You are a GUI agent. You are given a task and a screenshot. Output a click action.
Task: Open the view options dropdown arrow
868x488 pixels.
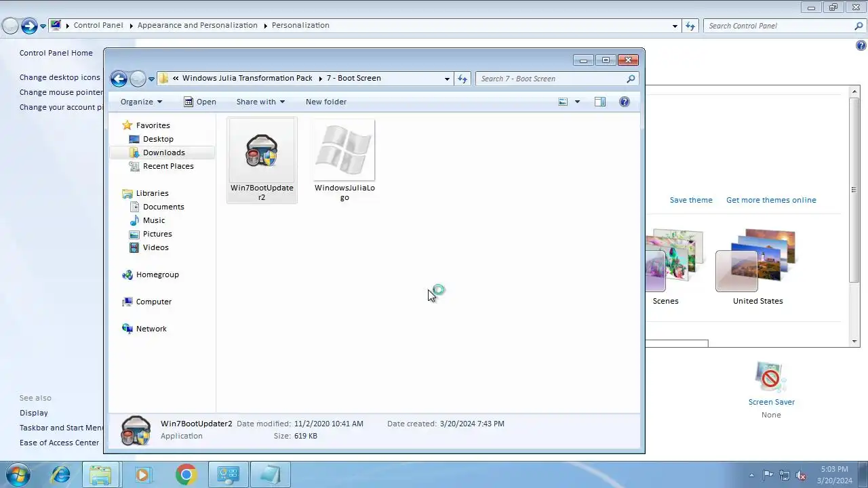click(577, 102)
